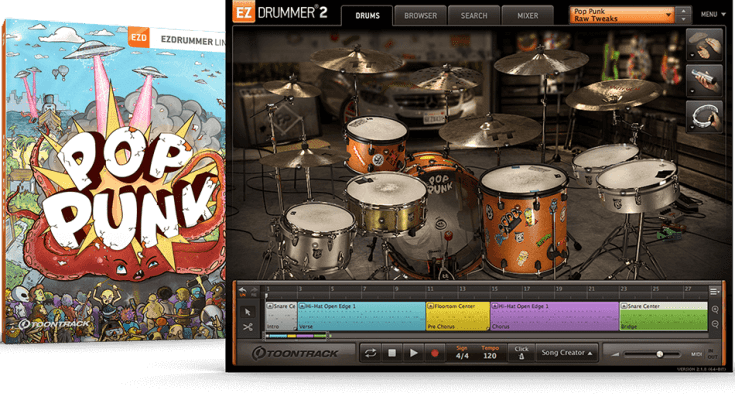Click the tambourine percussion icon
Screen dimensions: 735x400
coord(704,114)
